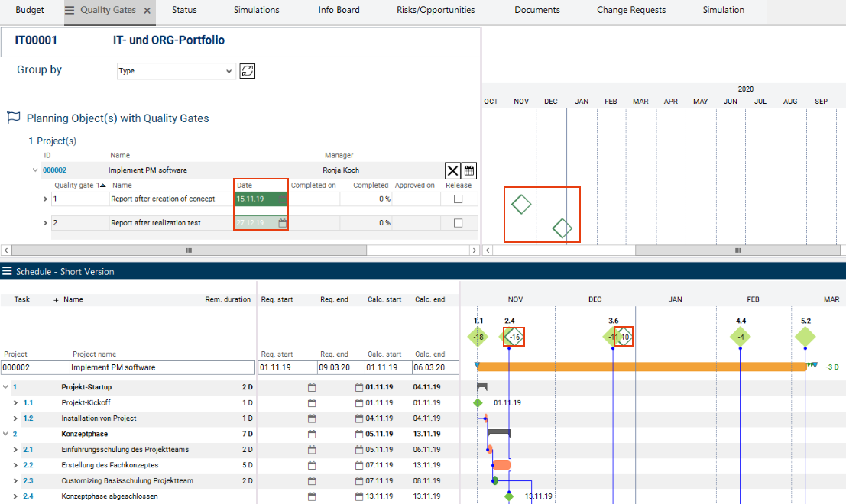Image resolution: width=846 pixels, height=504 pixels.
Task: Open project link 000002
Action: [54, 170]
